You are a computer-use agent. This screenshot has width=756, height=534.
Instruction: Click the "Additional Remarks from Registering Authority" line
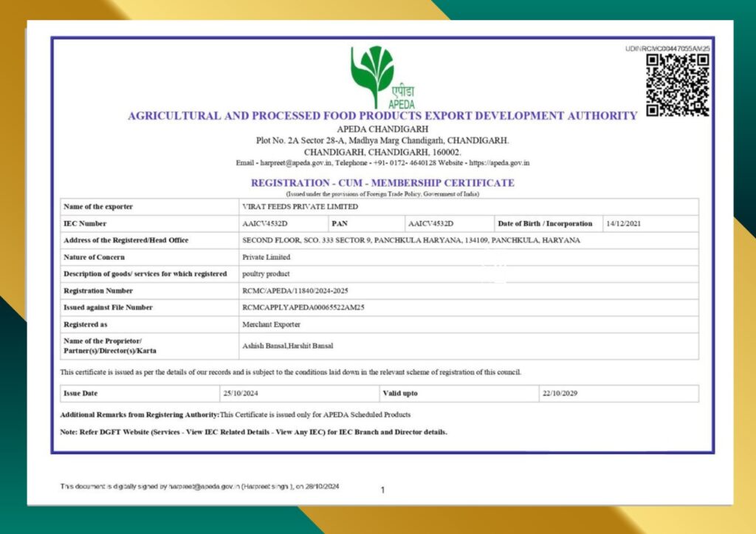(x=236, y=414)
